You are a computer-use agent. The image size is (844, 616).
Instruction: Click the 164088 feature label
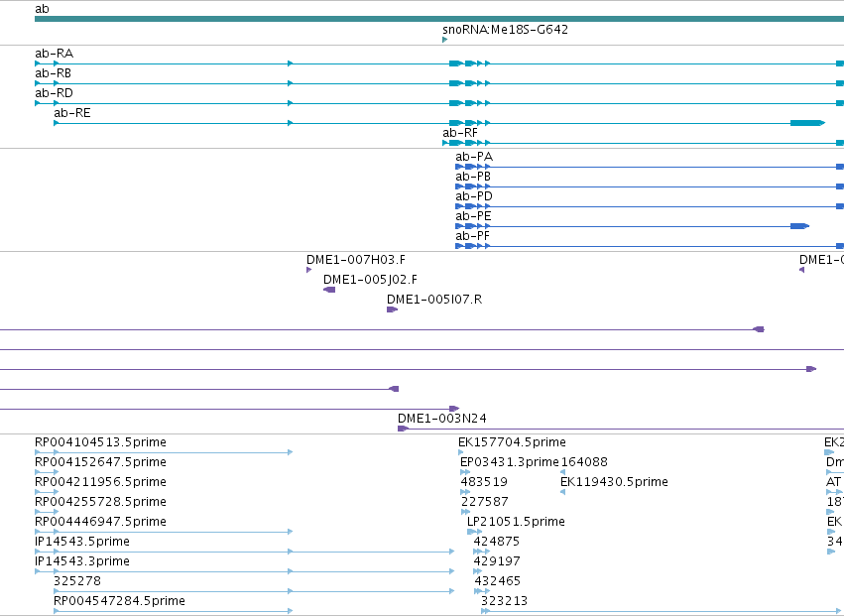click(x=584, y=462)
